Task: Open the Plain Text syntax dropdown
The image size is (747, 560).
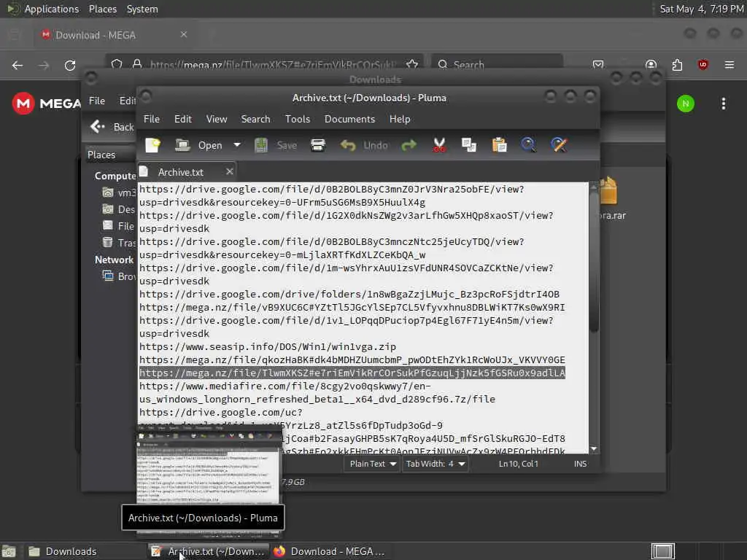Action: (373, 464)
